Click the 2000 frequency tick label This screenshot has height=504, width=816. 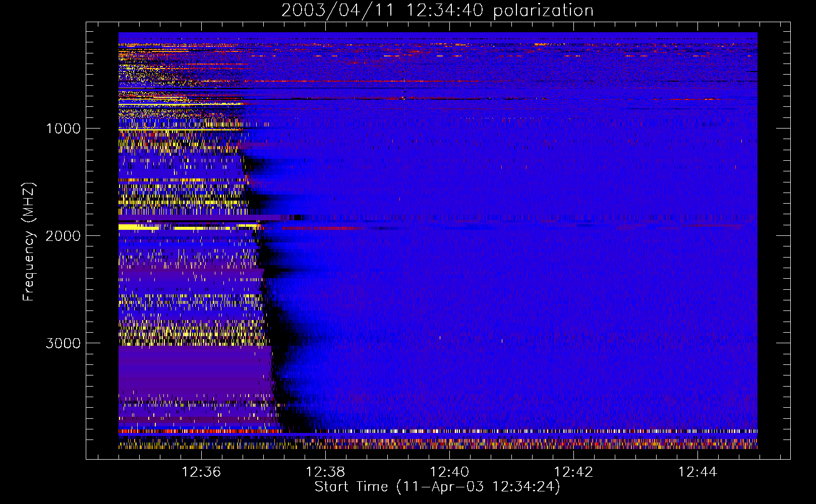point(63,236)
